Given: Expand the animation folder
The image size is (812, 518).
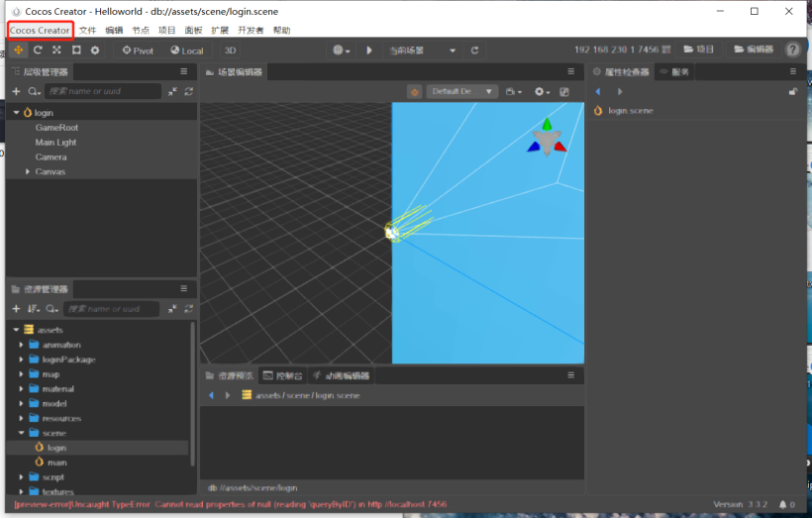Looking at the screenshot, I should [x=21, y=345].
